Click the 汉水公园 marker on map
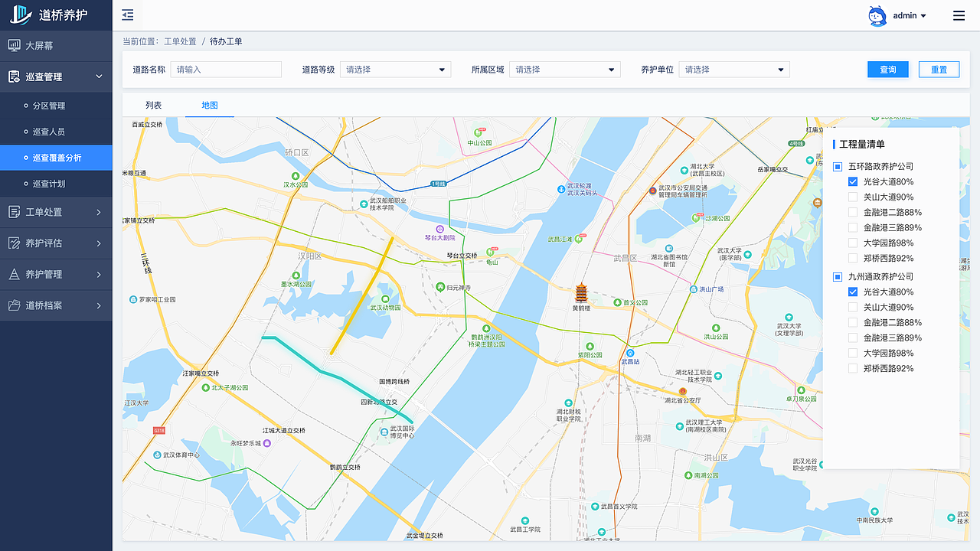The width and height of the screenshot is (980, 551). [x=296, y=175]
